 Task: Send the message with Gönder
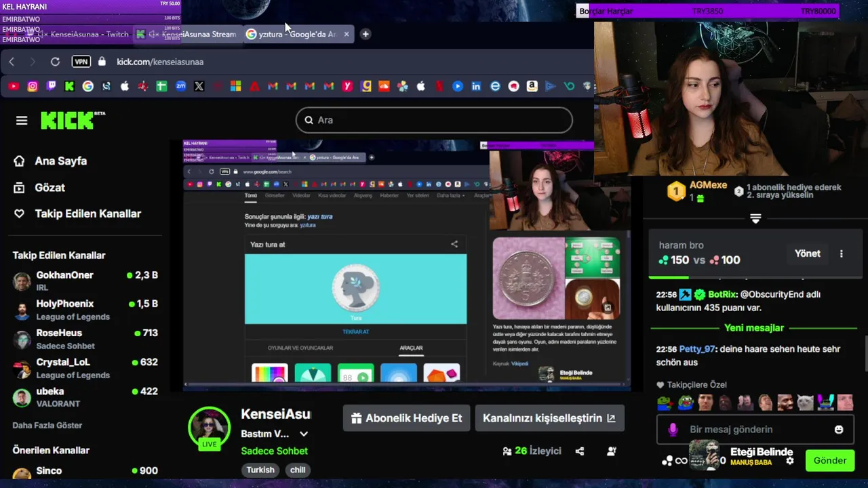[829, 461]
